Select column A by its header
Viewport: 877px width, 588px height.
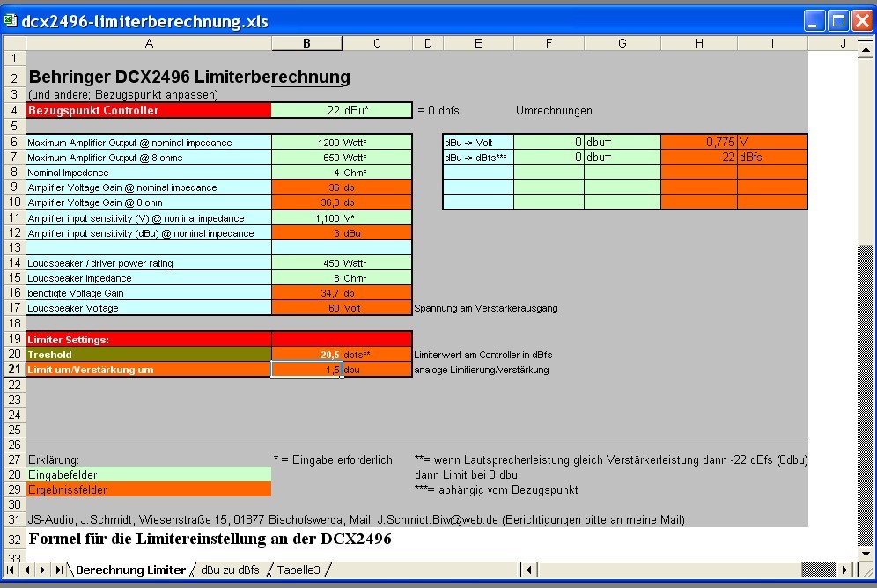click(149, 44)
